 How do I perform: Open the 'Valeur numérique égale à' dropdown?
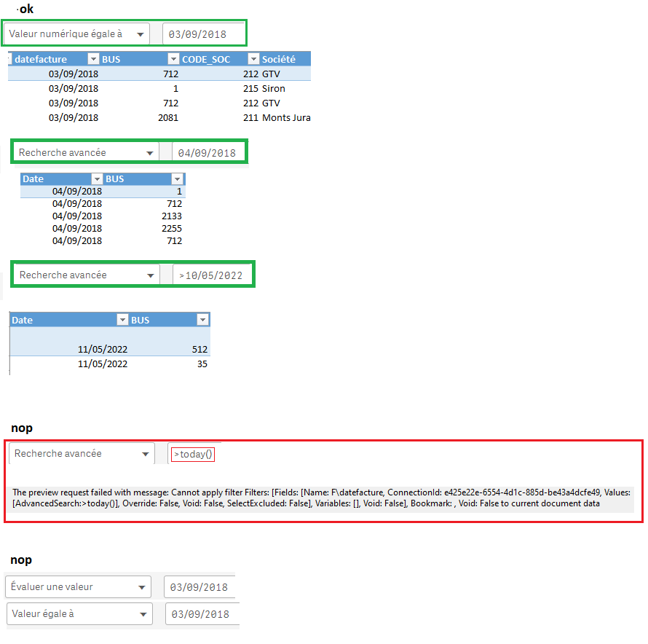coord(76,34)
